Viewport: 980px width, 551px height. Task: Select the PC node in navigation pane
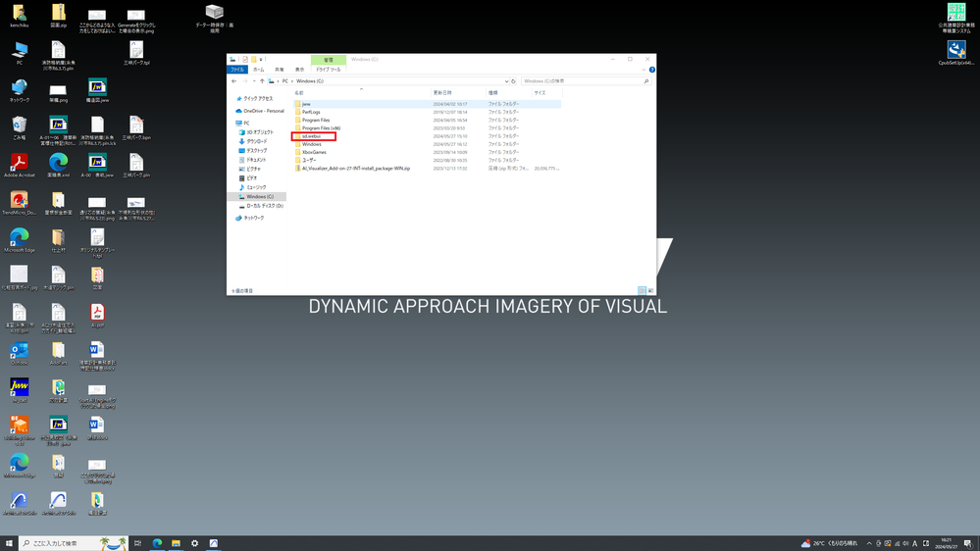tap(246, 124)
